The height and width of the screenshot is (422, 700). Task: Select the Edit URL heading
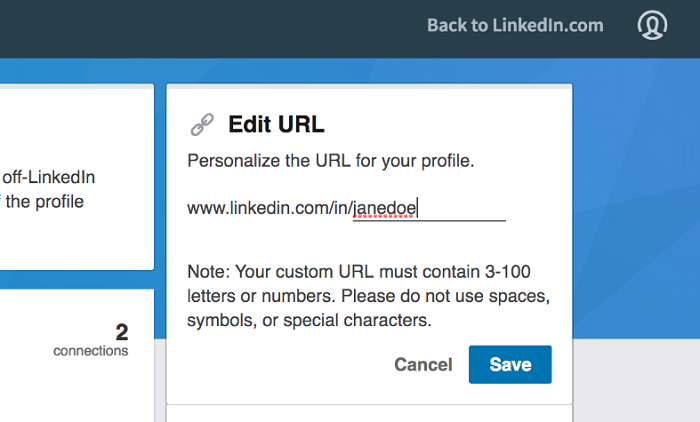click(x=276, y=124)
